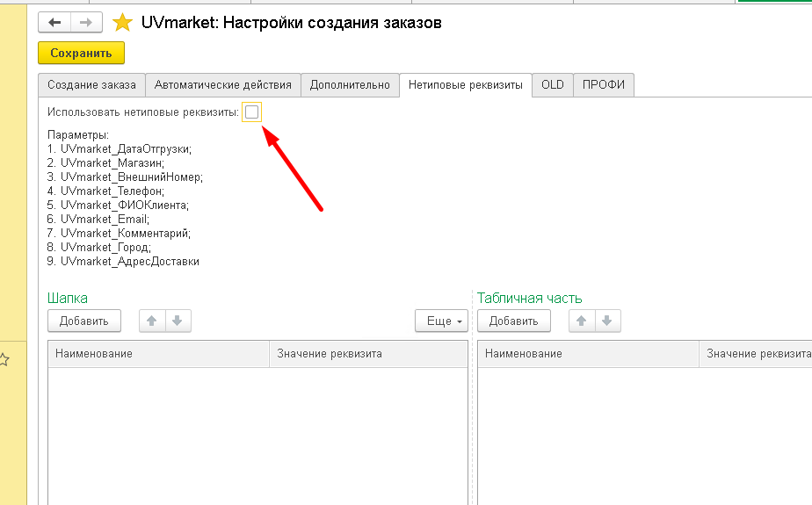This screenshot has width=812, height=505.
Task: Switch to Создание заказа tab
Action: pyautogui.click(x=91, y=85)
